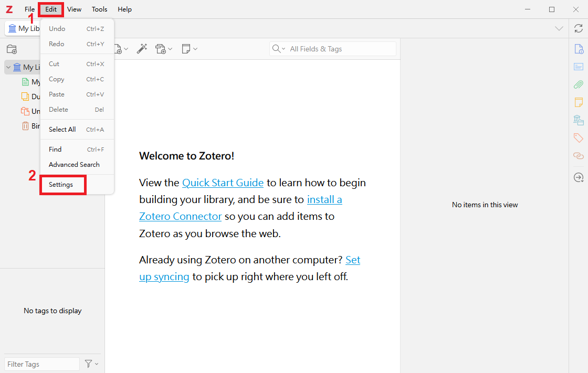Open the Abstract pane icon in sidebar
The image size is (588, 373).
(578, 67)
